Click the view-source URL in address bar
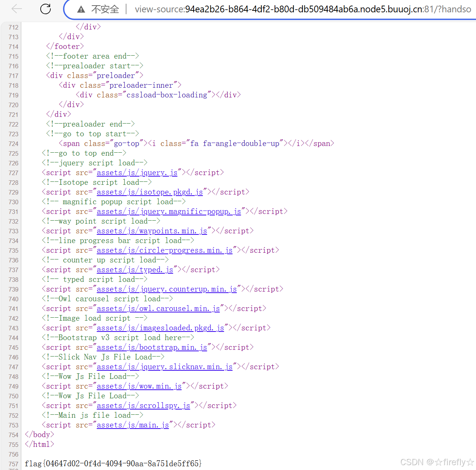 point(303,9)
